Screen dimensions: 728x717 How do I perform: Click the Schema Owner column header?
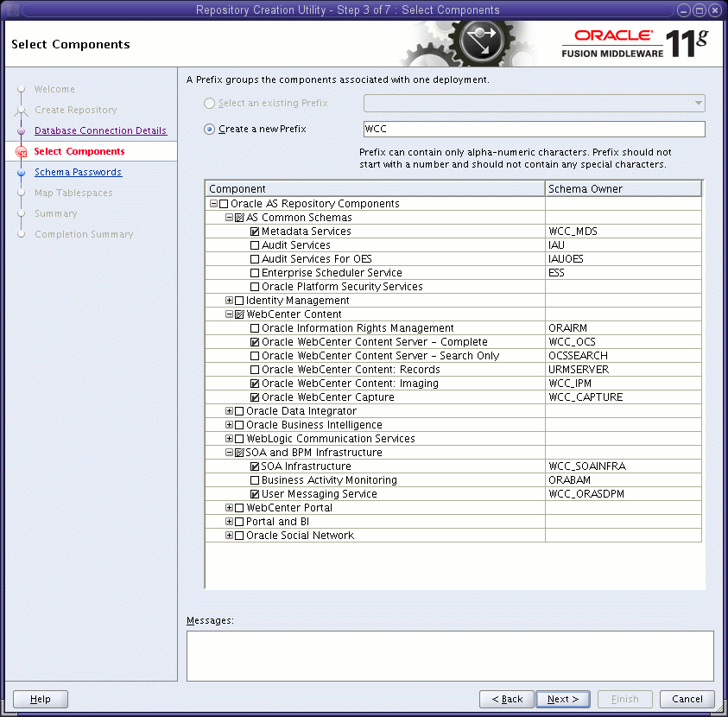point(623,189)
